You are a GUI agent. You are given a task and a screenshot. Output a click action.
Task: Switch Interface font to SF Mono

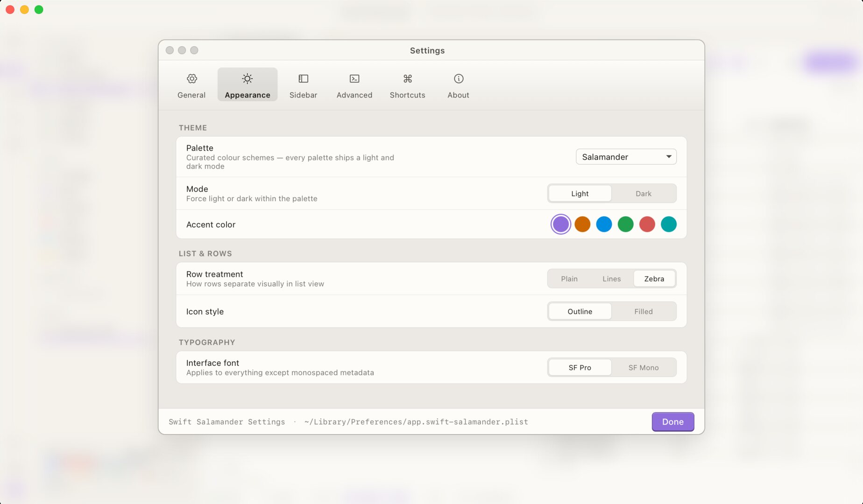coord(644,367)
